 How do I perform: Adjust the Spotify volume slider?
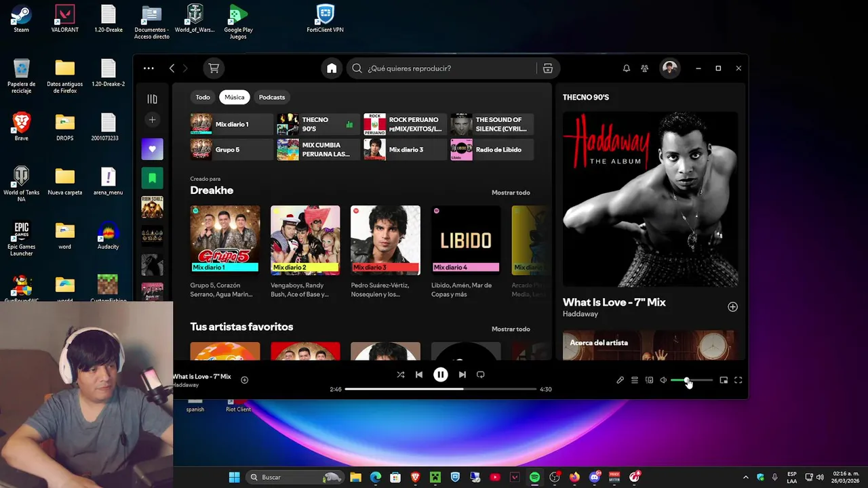[692, 380]
